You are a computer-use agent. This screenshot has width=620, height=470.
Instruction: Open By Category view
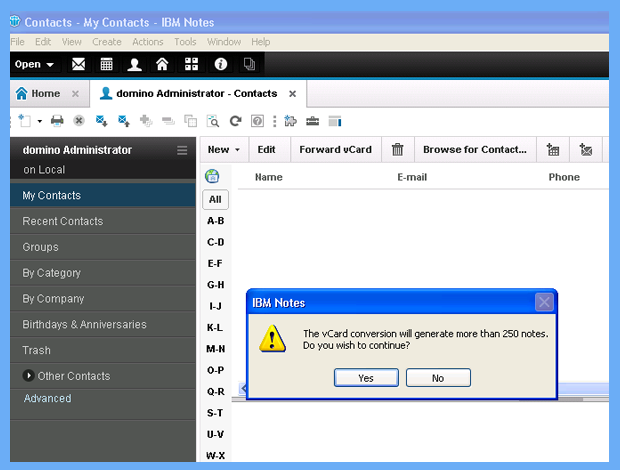103,273
